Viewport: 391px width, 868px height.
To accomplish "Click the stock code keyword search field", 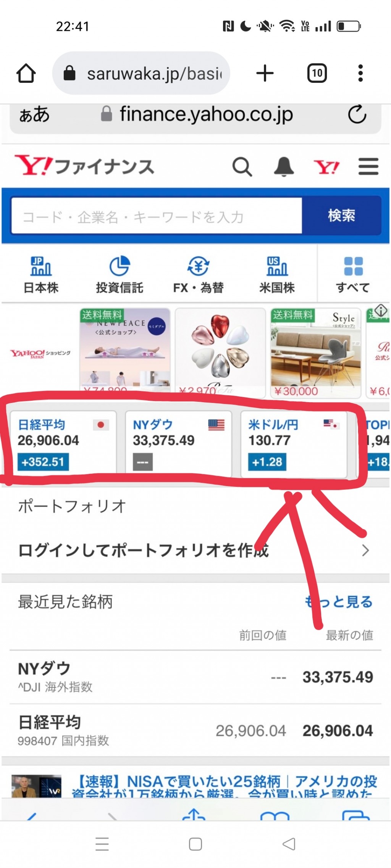I will click(157, 216).
